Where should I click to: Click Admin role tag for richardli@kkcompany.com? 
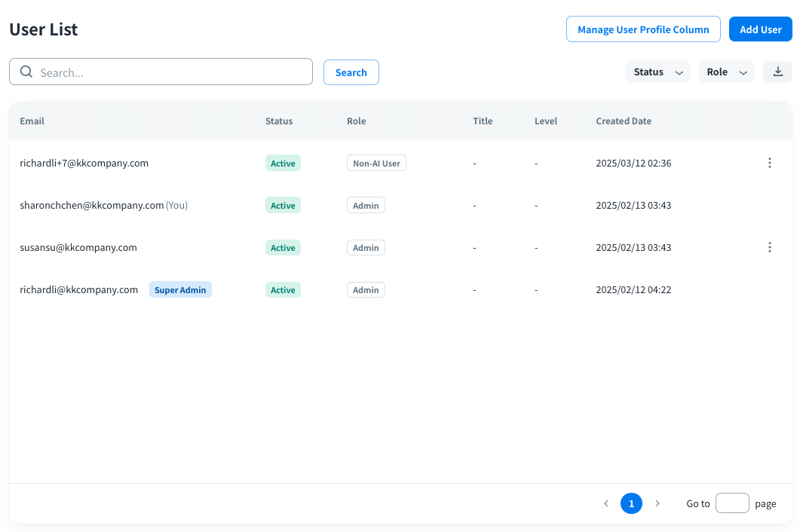pos(366,290)
